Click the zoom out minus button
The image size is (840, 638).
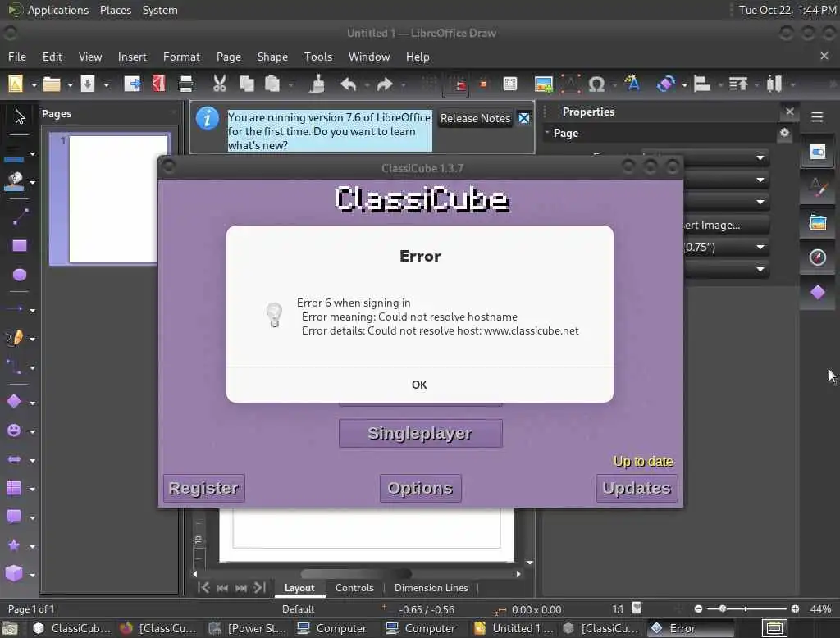698,608
